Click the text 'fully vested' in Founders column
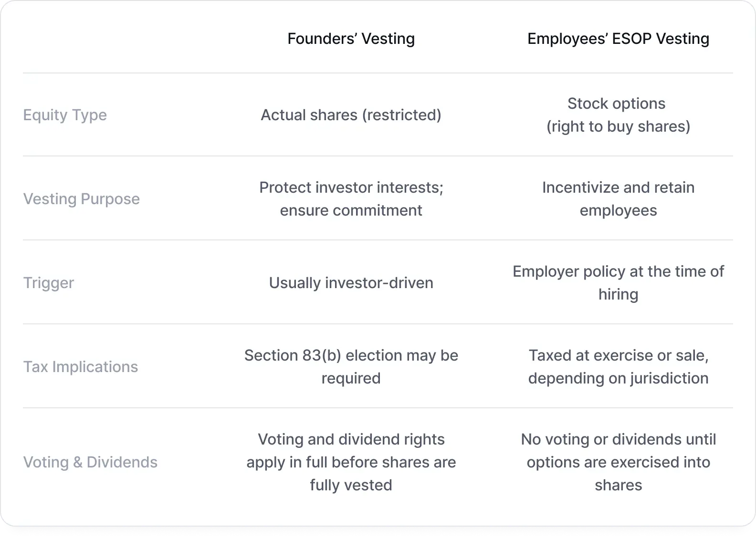The image size is (756, 539). [351, 485]
